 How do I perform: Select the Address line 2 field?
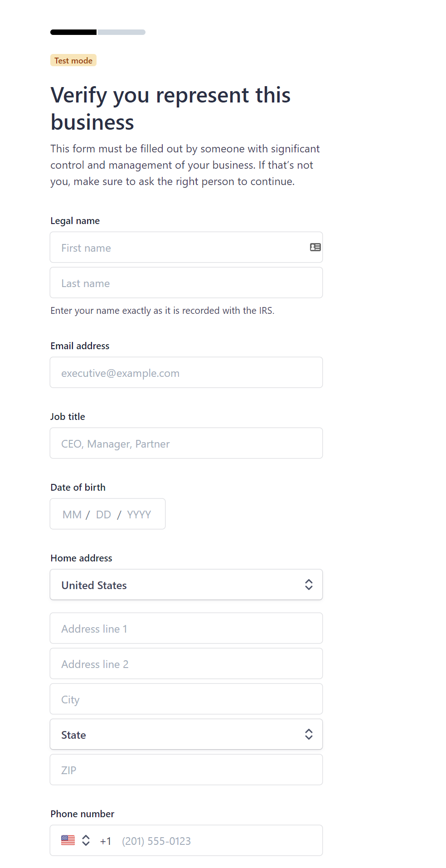[186, 663]
